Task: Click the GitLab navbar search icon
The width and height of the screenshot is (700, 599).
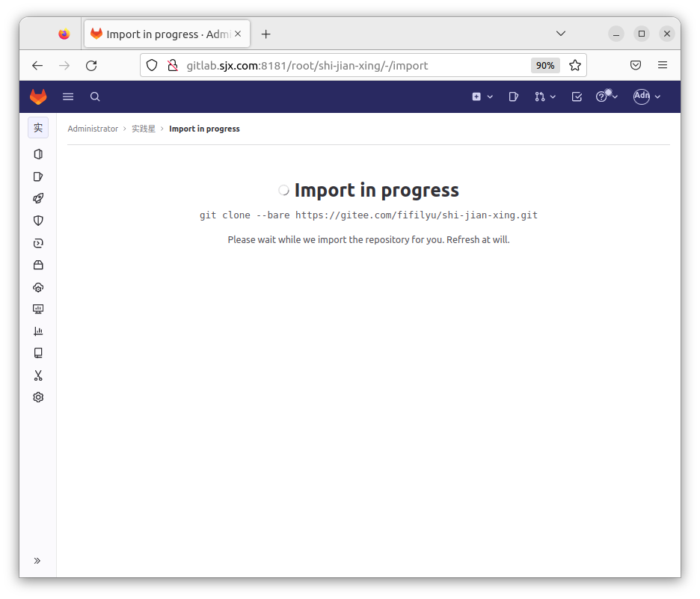Action: pyautogui.click(x=95, y=96)
